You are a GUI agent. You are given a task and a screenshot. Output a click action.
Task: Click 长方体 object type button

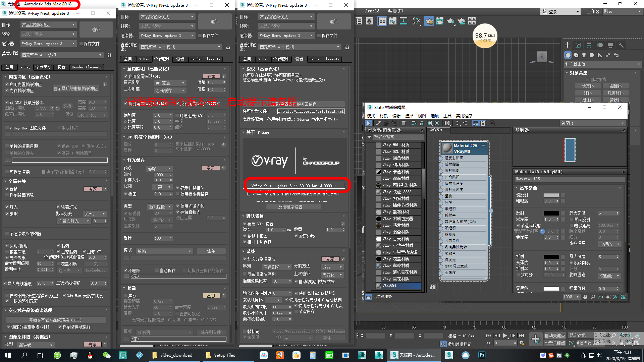coord(588,86)
